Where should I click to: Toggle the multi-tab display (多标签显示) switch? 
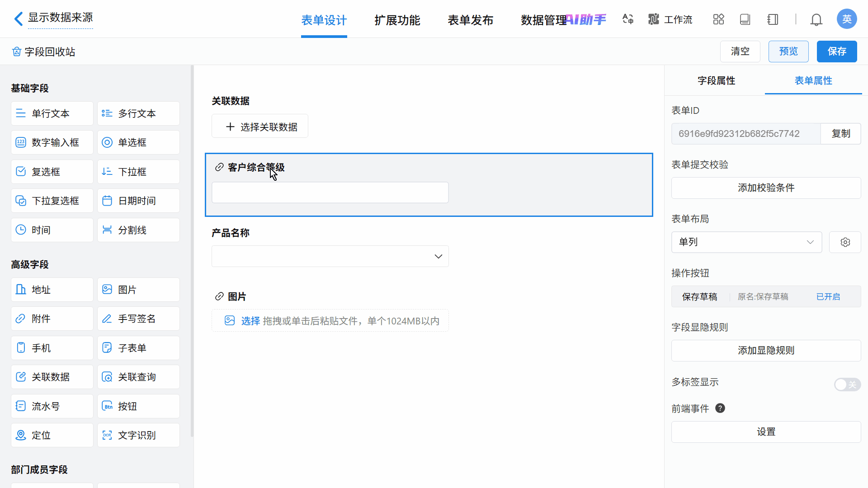coord(847,385)
